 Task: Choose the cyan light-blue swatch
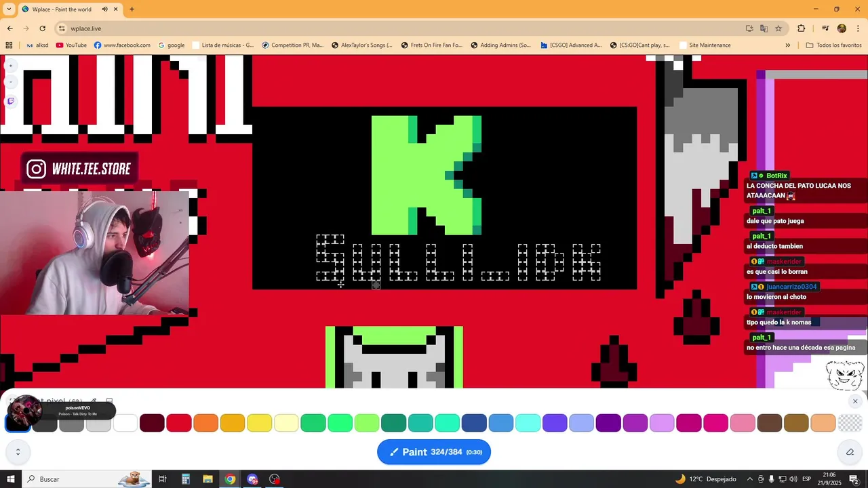528,423
